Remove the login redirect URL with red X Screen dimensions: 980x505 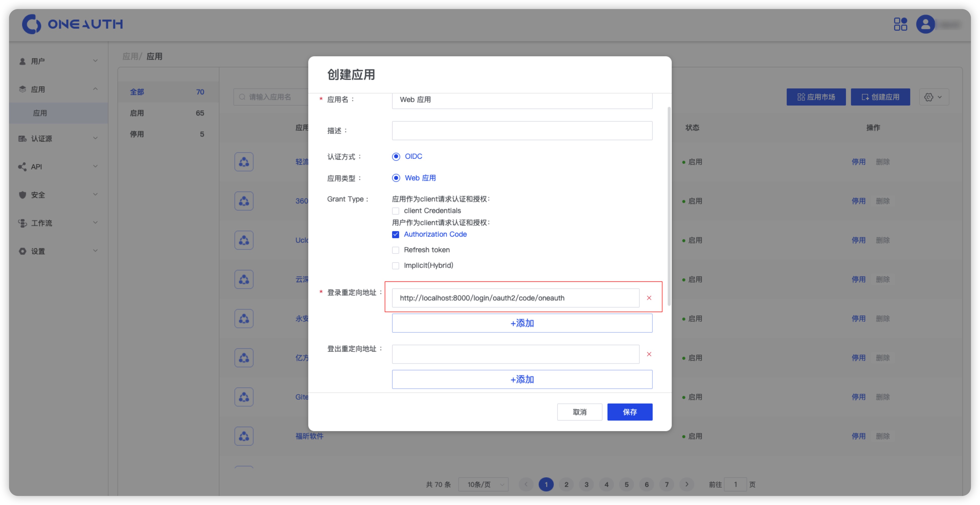[x=649, y=298]
